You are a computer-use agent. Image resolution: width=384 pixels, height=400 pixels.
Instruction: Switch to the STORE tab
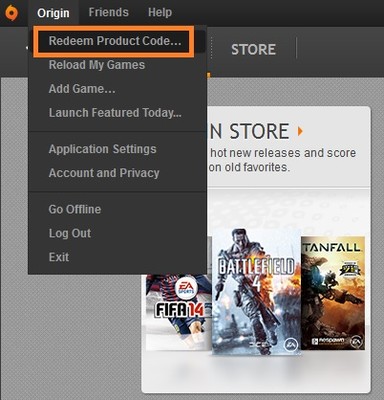pyautogui.click(x=254, y=50)
